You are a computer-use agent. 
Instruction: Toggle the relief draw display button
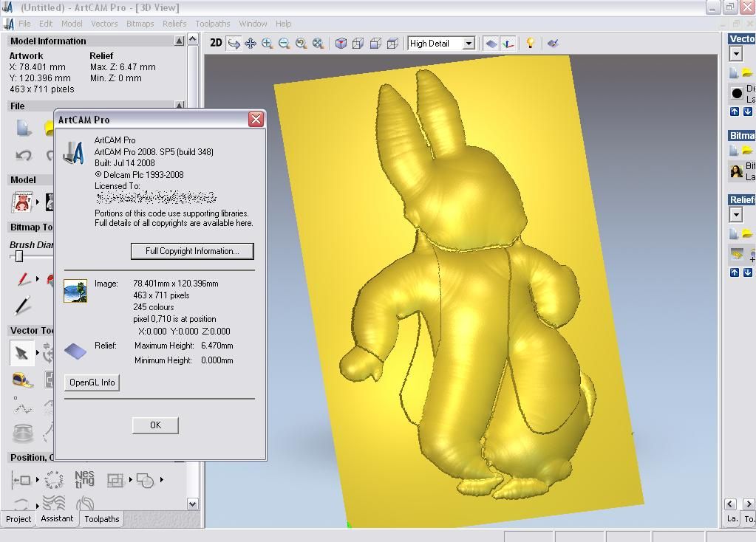pos(491,44)
